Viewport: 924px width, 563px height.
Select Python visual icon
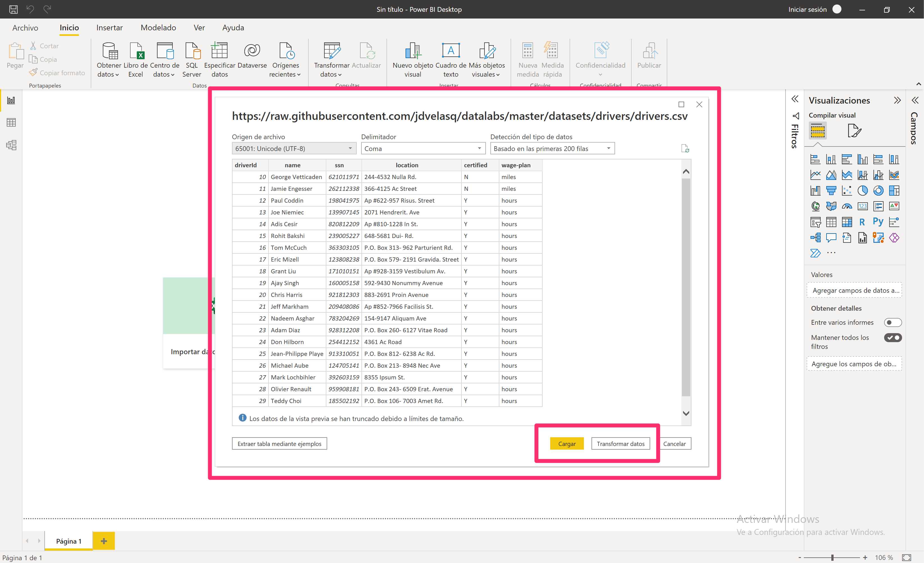coord(878,221)
